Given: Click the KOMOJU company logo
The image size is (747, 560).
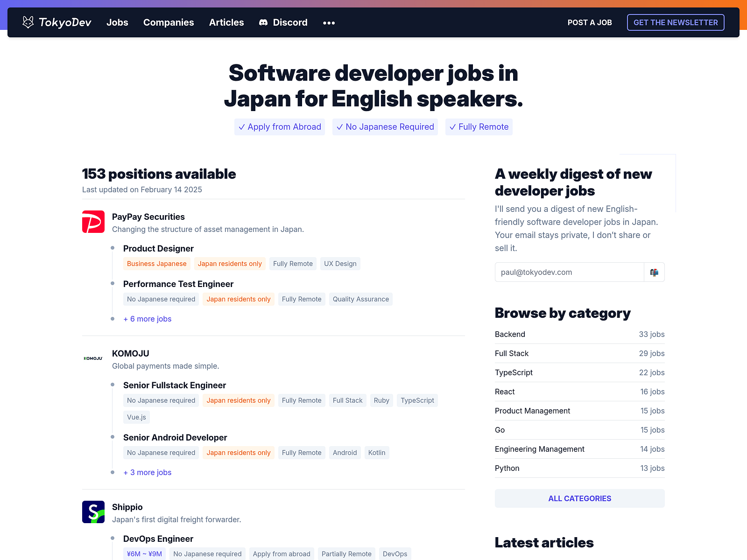Looking at the screenshot, I should click(x=92, y=358).
